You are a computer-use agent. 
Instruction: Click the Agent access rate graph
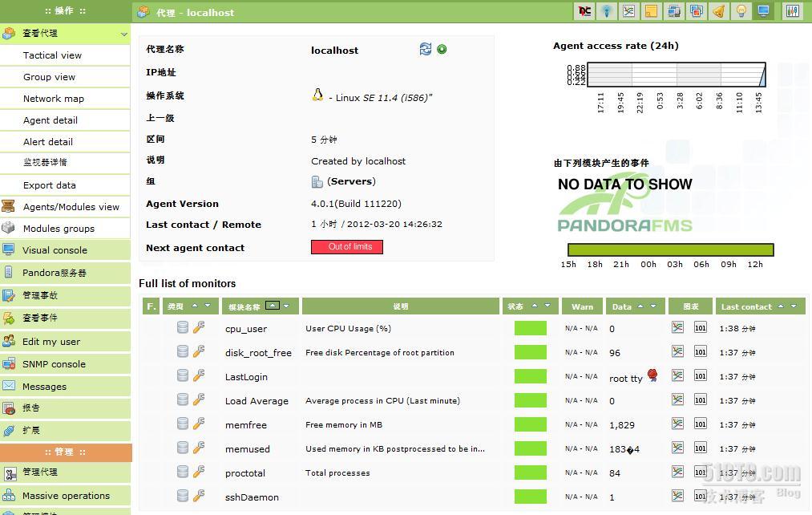(x=677, y=75)
